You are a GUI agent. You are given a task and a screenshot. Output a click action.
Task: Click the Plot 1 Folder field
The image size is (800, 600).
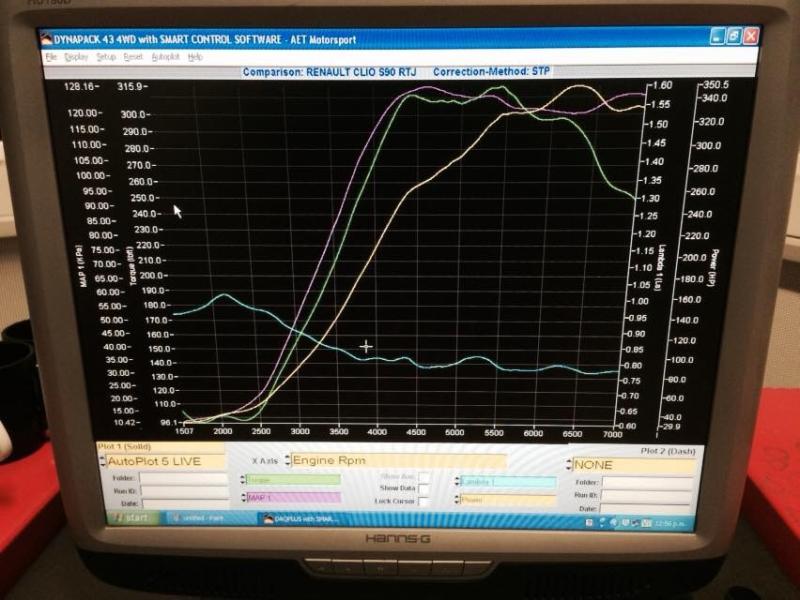click(x=184, y=478)
